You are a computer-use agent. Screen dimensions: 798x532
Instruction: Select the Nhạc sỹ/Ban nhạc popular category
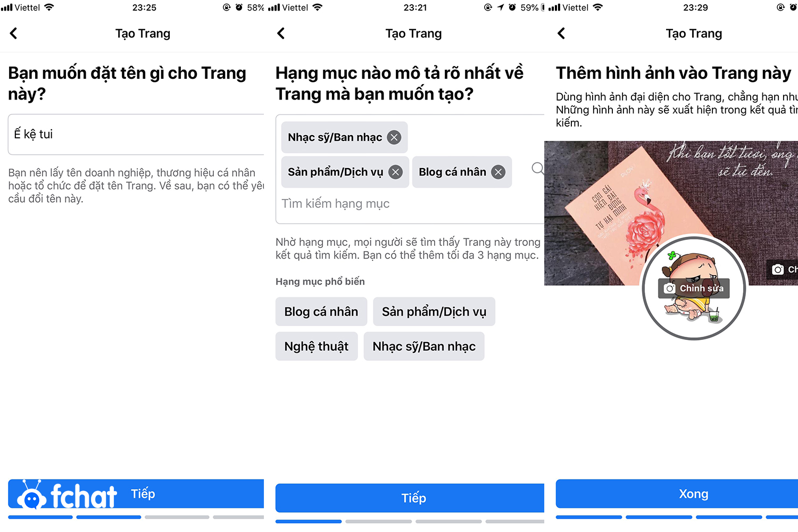point(424,346)
